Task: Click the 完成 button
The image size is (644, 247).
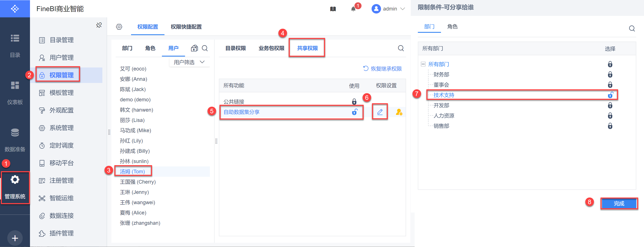Action: pyautogui.click(x=619, y=204)
